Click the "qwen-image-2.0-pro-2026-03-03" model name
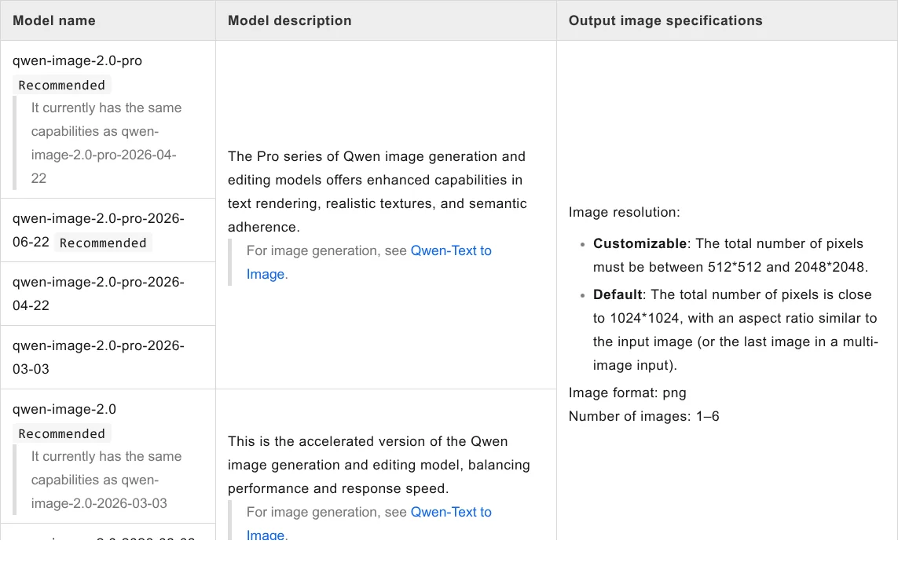This screenshot has height=588, width=898. (98, 357)
